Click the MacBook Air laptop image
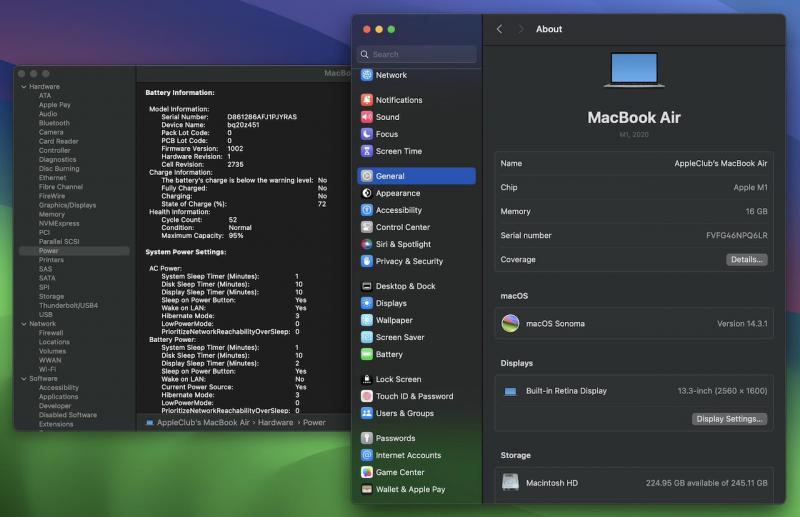 click(634, 69)
